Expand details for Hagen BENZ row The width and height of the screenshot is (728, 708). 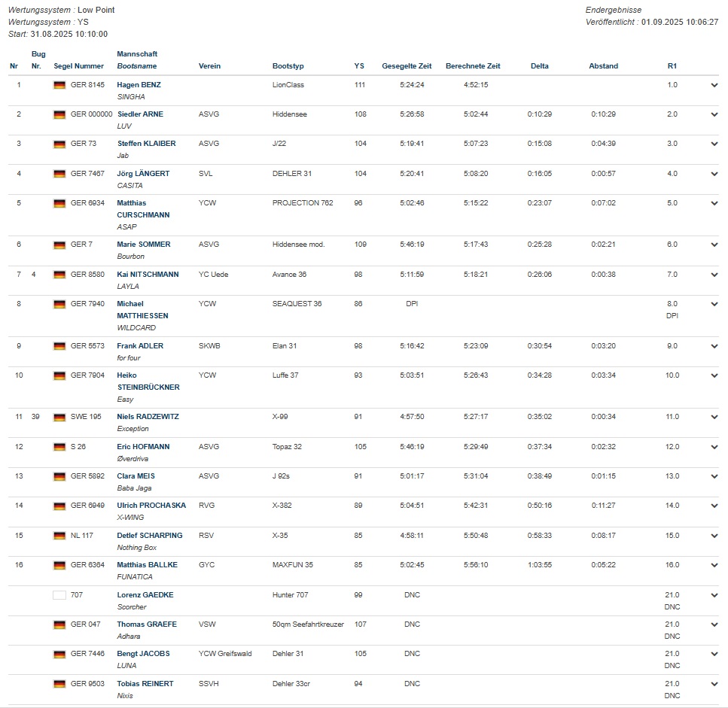click(714, 85)
